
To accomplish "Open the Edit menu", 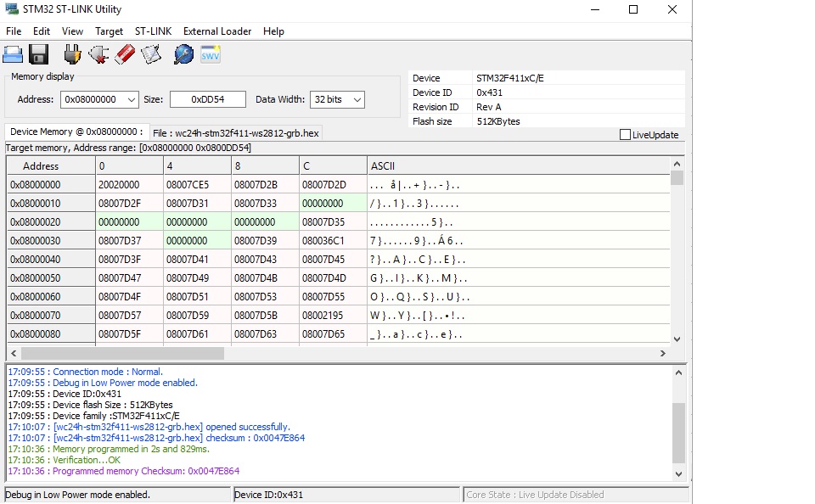I will [42, 31].
